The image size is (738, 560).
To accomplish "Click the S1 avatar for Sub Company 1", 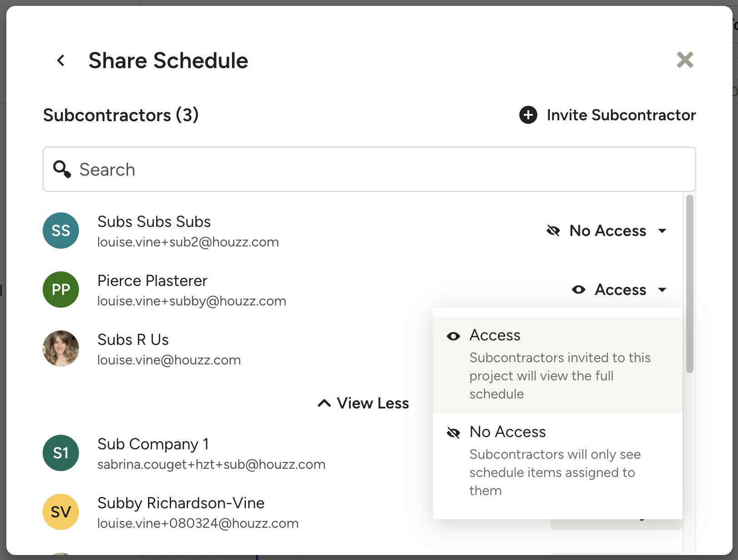I will (x=61, y=453).
